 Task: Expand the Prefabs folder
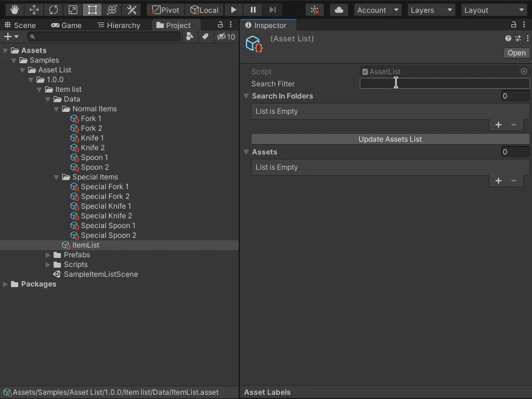(x=48, y=255)
